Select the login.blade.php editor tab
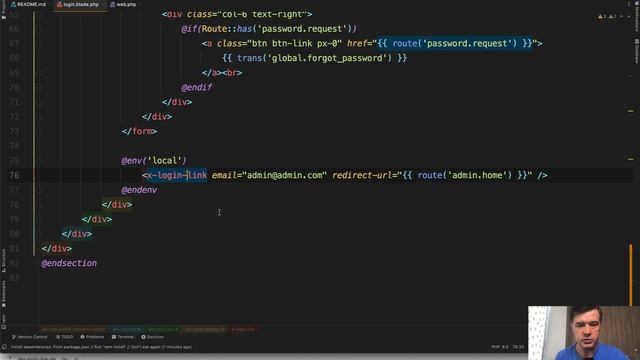The height and width of the screenshot is (360, 640). 80,4
